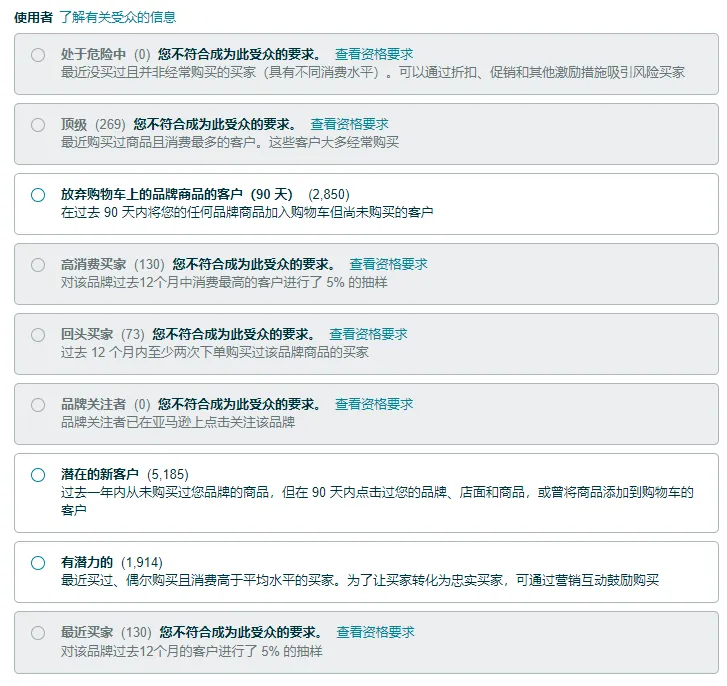Open the 了解有关受众的信息 link
The height and width of the screenshot is (686, 727).
[x=118, y=18]
